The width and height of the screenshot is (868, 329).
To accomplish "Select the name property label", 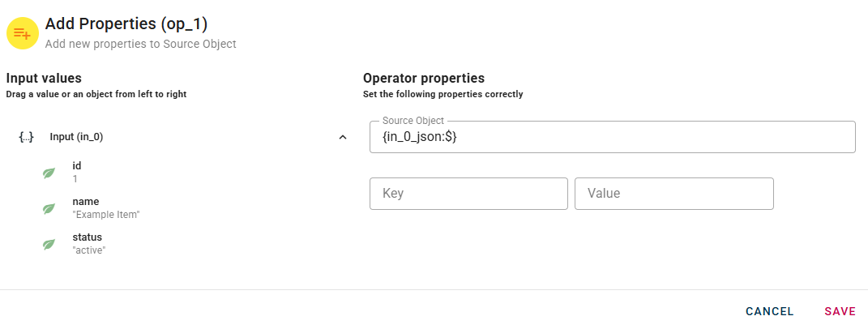I will pyautogui.click(x=85, y=202).
